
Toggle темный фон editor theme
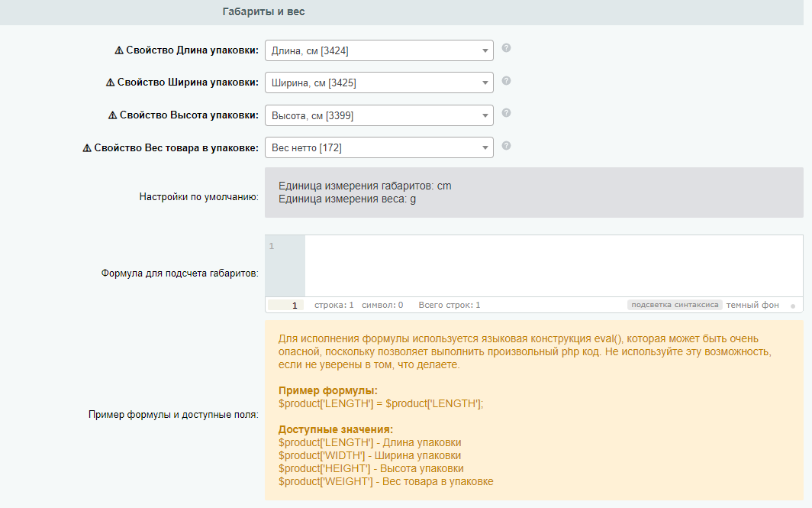click(x=752, y=305)
